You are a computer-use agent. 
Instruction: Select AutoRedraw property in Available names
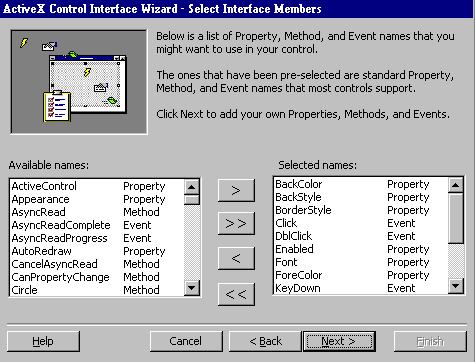pyautogui.click(x=97, y=251)
